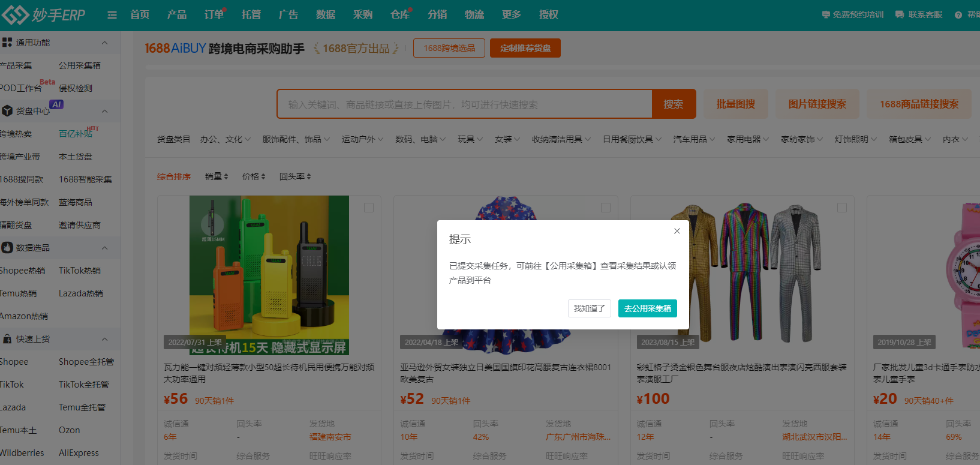Click the 图片链接搜索 button
This screenshot has width=980, height=465.
point(817,104)
